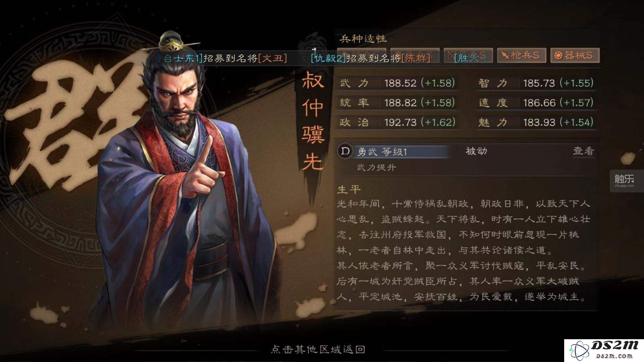Screen dimensions: 644x362
Task: Click the general's portrait
Action: coord(188,188)
